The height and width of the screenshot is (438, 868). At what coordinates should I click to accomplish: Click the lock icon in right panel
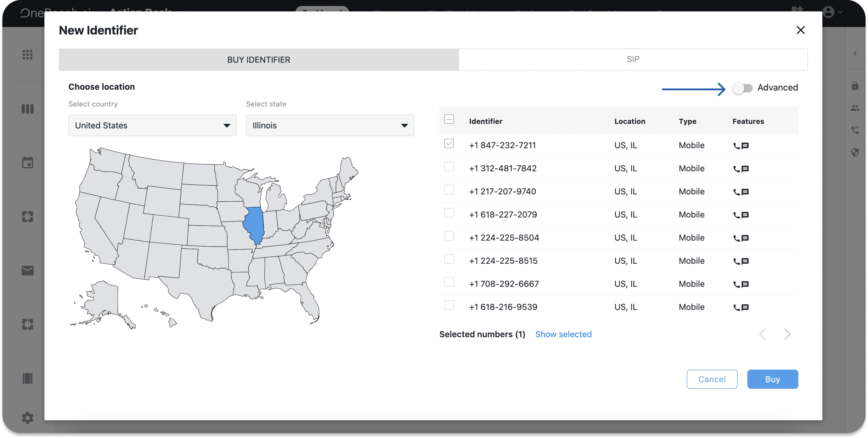[855, 86]
